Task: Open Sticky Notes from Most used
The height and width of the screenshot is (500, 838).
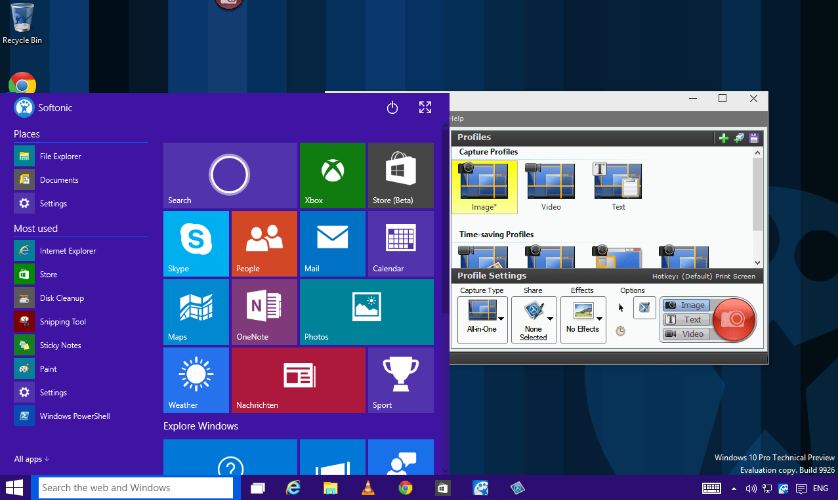Action: [80, 345]
